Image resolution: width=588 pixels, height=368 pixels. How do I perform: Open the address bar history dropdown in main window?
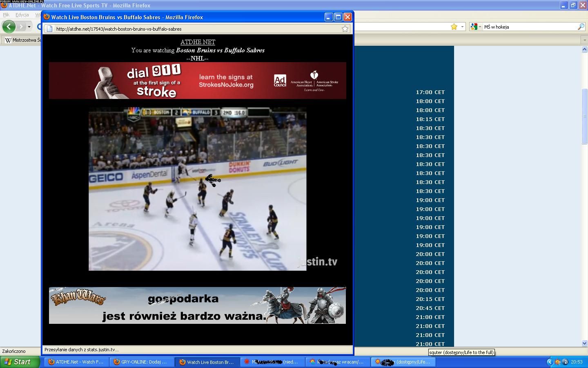pos(462,27)
